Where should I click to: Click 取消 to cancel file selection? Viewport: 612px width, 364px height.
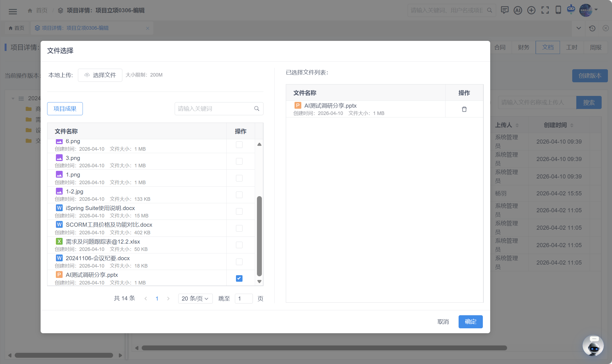[x=443, y=322]
